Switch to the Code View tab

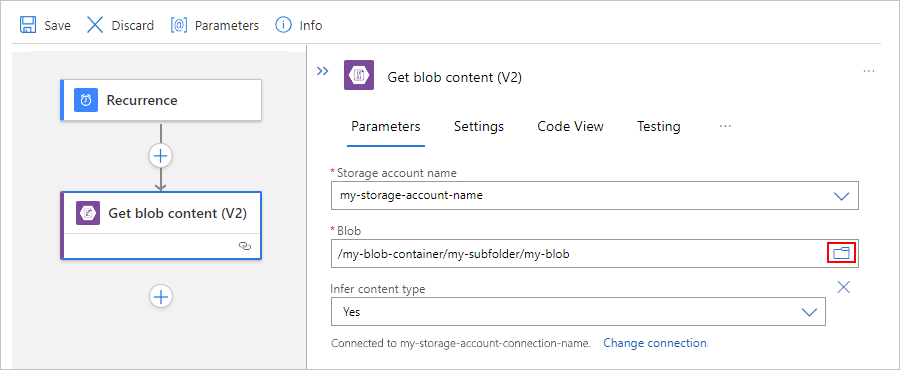tap(571, 126)
